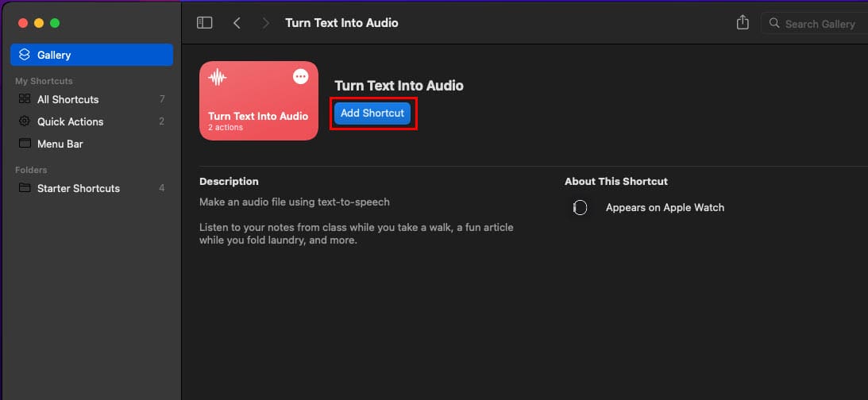
Task: Click the Quick Actions gear icon
Action: click(25, 121)
